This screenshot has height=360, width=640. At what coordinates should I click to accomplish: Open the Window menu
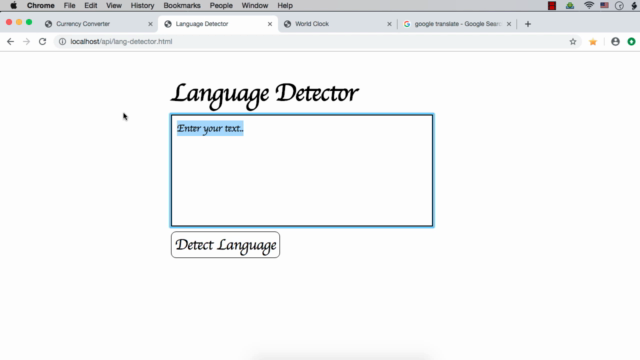(255, 6)
